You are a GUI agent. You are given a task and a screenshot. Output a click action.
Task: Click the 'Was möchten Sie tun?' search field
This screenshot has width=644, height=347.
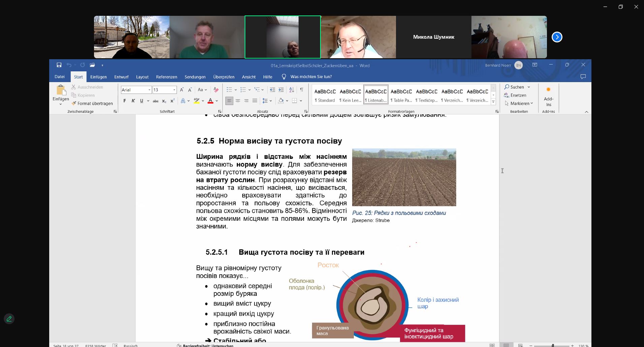pyautogui.click(x=311, y=77)
